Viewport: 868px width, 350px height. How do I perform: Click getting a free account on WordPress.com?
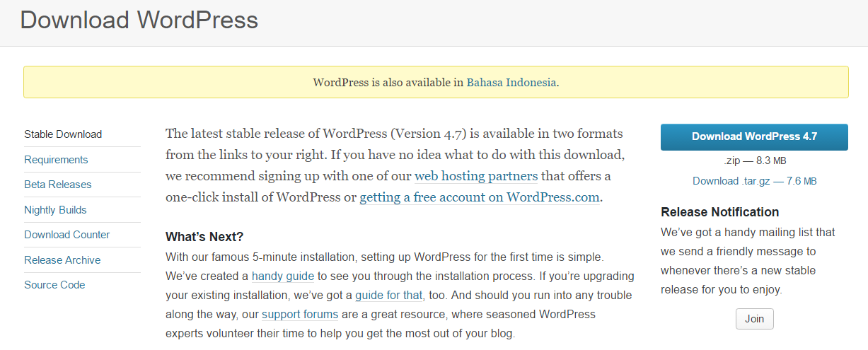pyautogui.click(x=480, y=198)
